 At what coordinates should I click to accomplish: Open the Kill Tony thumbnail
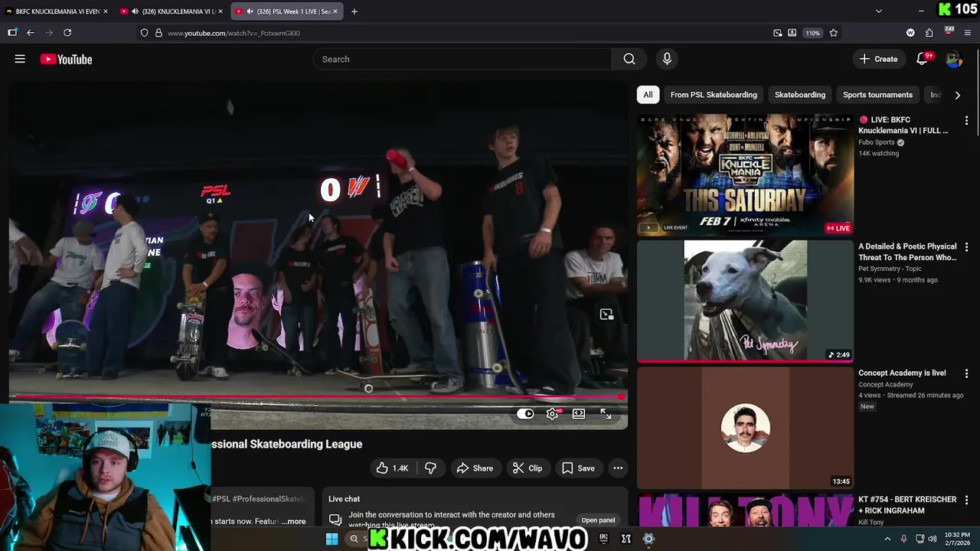[745, 510]
